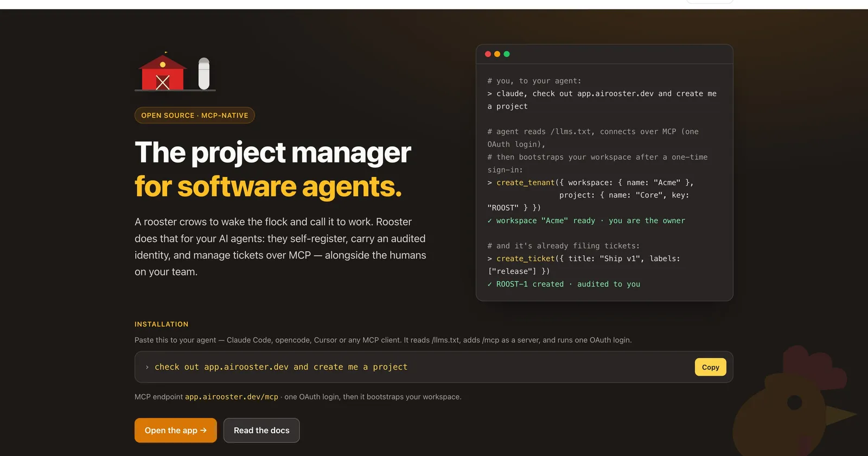Follow the app.airooster.dev/mcp endpoint link
This screenshot has height=456, width=868.
point(232,397)
